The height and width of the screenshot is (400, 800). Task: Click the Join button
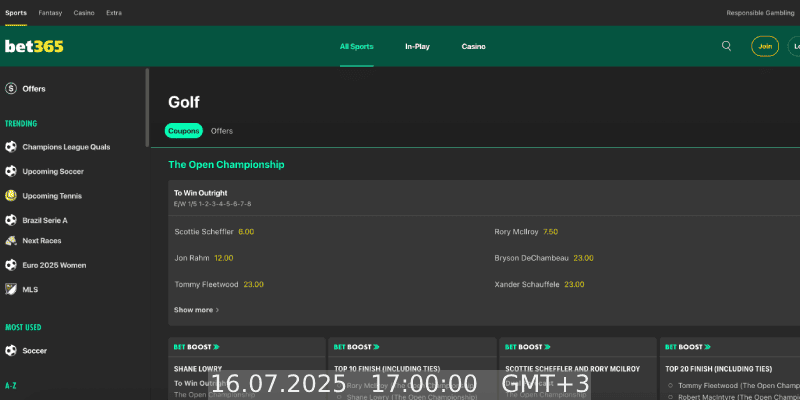pyautogui.click(x=765, y=46)
